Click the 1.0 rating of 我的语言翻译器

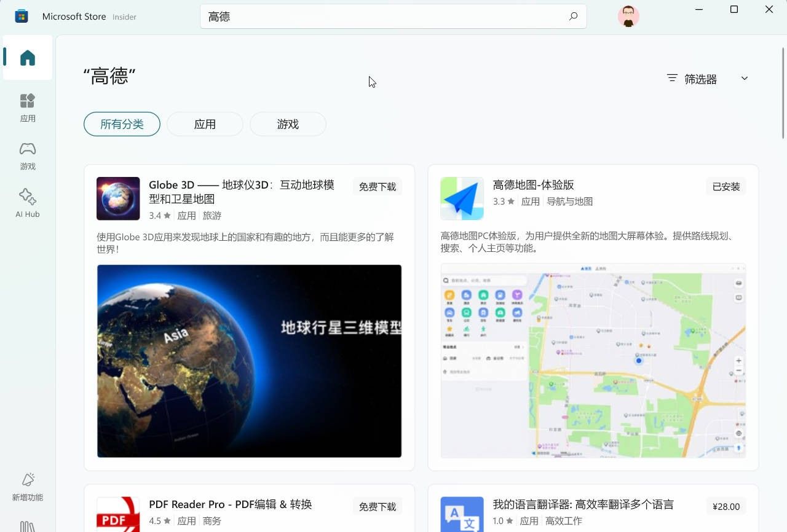click(x=503, y=521)
